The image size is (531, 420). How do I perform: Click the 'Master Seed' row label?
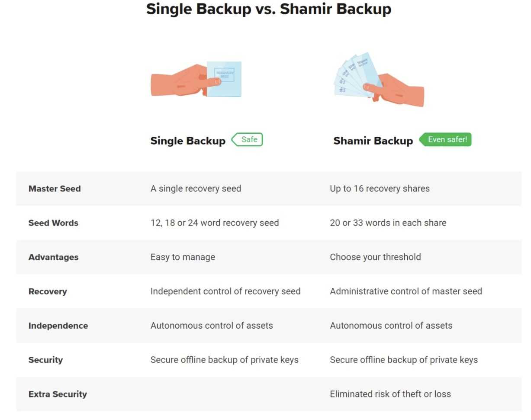point(55,188)
